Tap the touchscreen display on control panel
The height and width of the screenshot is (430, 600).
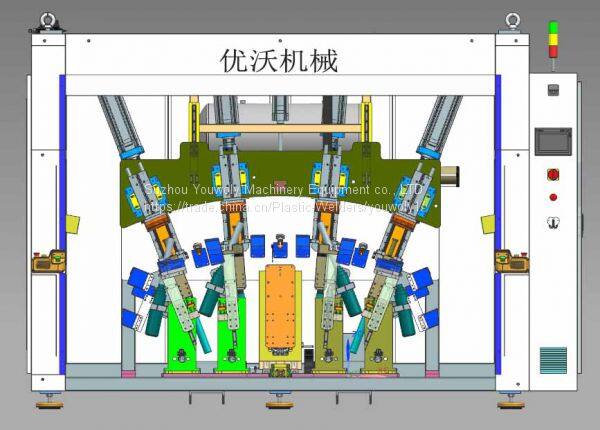click(x=552, y=141)
